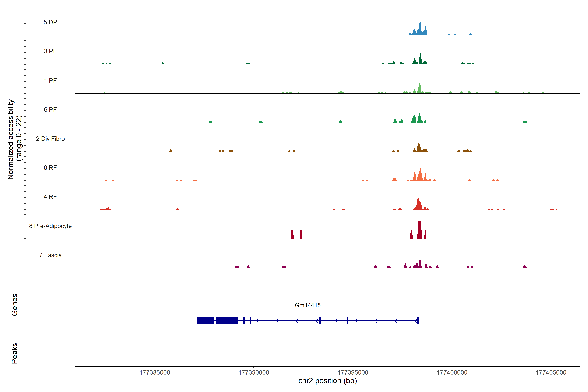Click the 0 RF track label
This screenshot has height=392, width=588.
pyautogui.click(x=50, y=168)
